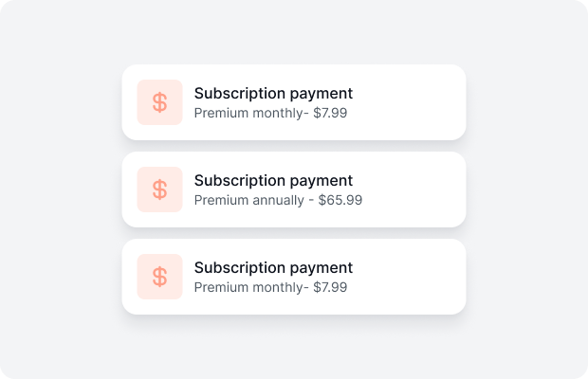Click the $7.99 price in the bottom card

(330, 287)
